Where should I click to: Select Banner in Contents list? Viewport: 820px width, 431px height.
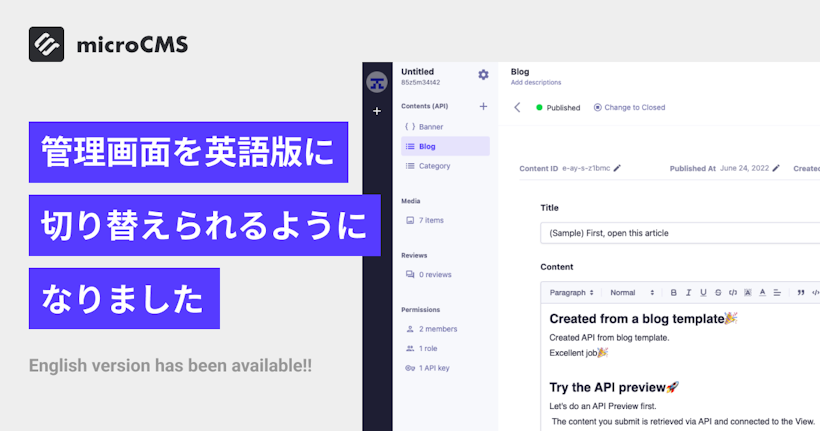click(x=431, y=127)
